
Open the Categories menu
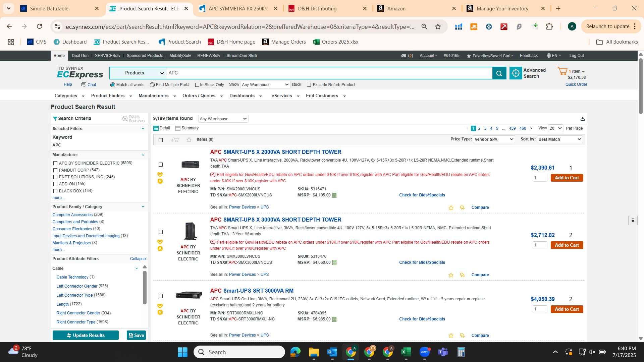[x=69, y=96]
